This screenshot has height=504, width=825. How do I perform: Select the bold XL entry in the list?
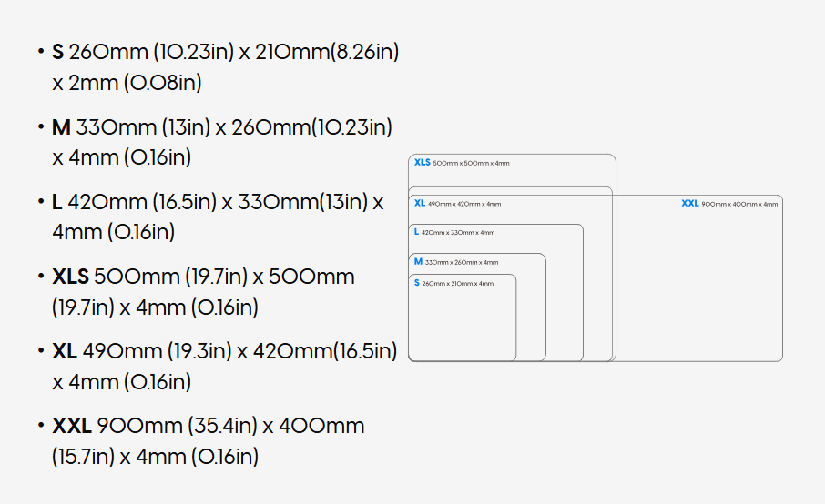(x=65, y=351)
